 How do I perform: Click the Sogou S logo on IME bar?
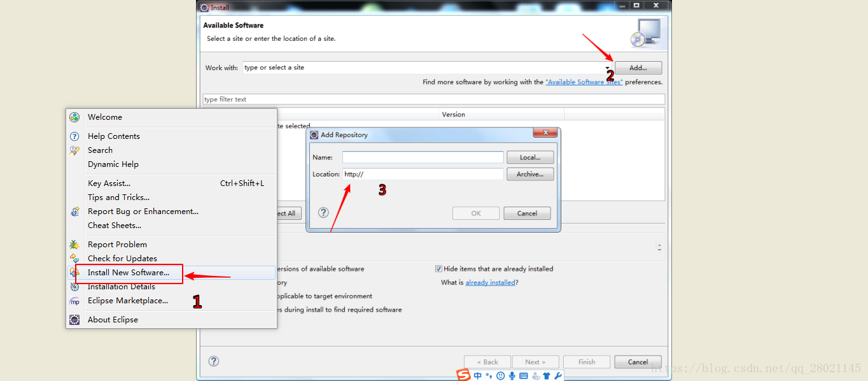click(464, 375)
